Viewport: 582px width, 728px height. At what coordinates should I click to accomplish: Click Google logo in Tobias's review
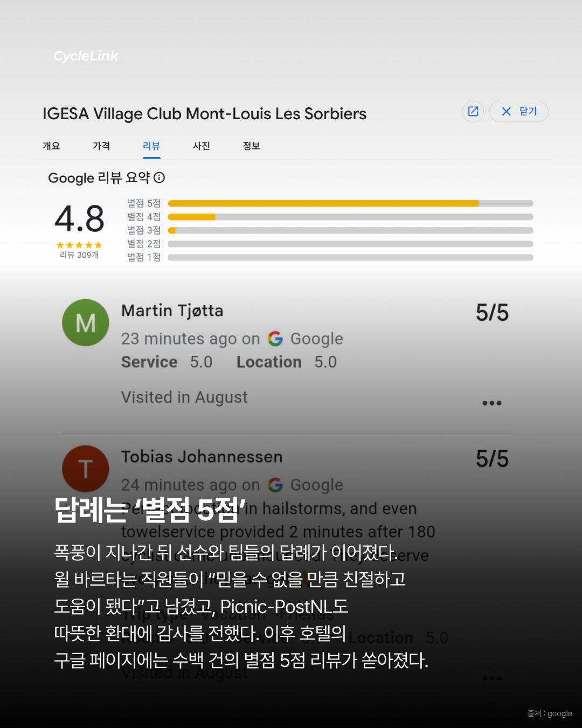pos(275,485)
